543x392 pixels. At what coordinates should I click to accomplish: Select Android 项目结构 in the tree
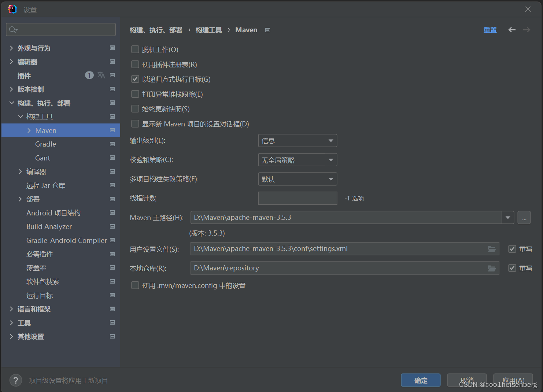(53, 213)
